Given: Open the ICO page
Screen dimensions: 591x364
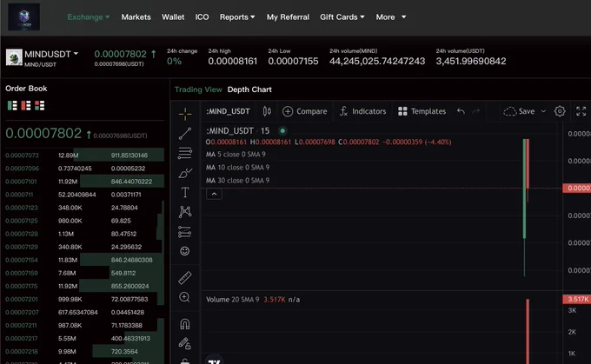Looking at the screenshot, I should click(202, 17).
